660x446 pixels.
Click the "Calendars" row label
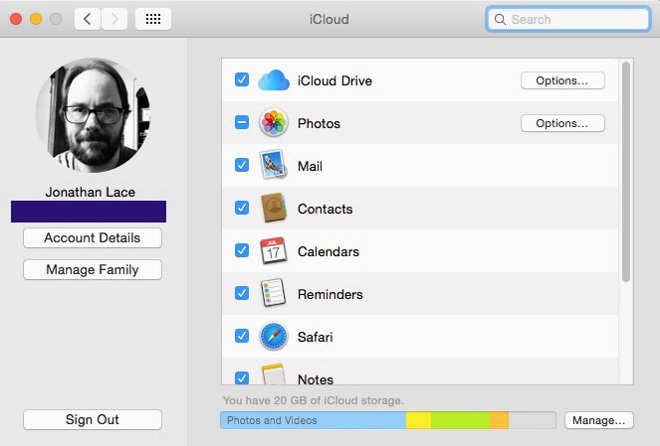click(328, 251)
